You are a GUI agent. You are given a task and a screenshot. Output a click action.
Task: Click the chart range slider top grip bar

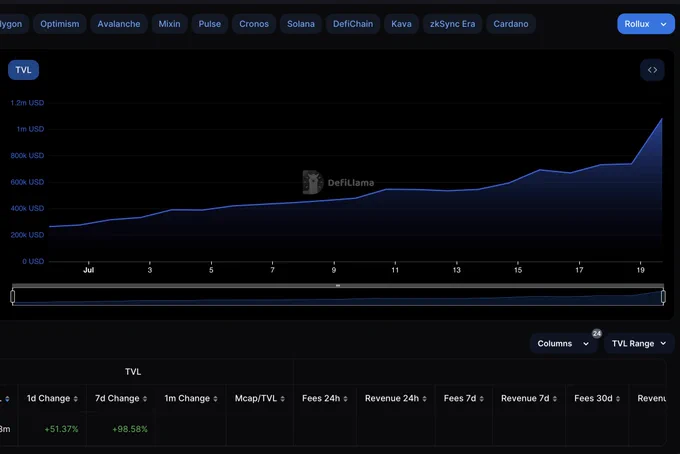click(x=338, y=285)
